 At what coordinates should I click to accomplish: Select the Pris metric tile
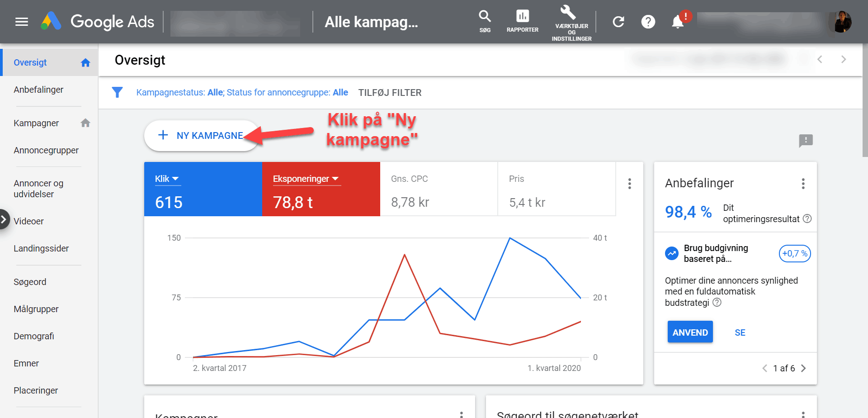557,189
